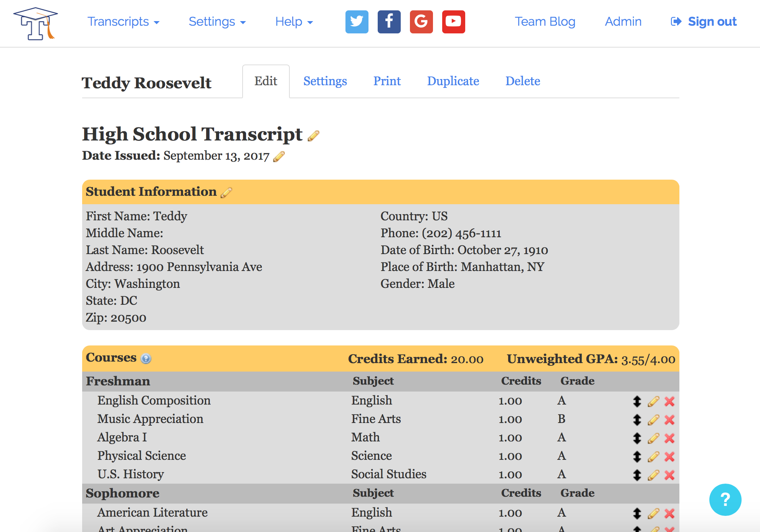Delete the Music Appreciation course
The height and width of the screenshot is (532, 760).
(669, 420)
